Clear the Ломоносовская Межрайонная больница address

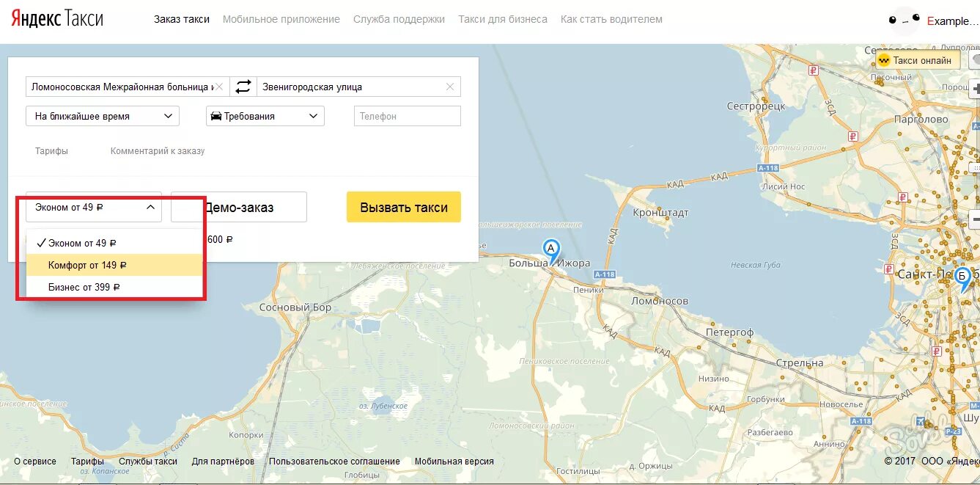pyautogui.click(x=219, y=87)
